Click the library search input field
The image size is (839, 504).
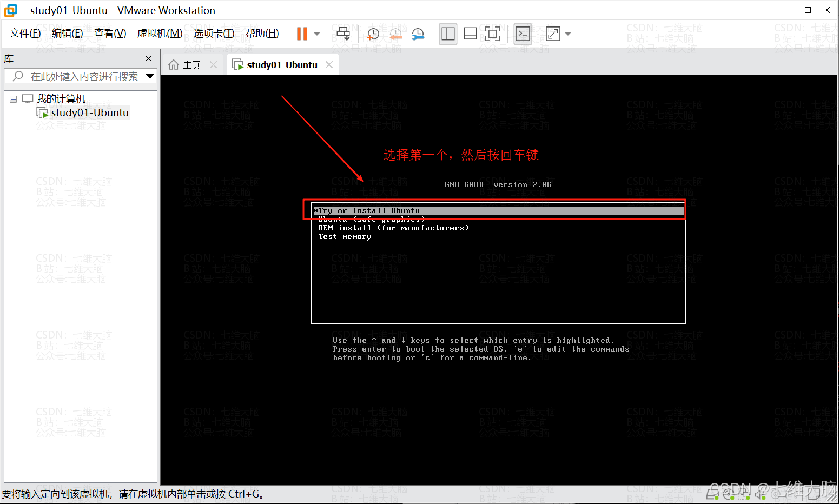[80, 76]
